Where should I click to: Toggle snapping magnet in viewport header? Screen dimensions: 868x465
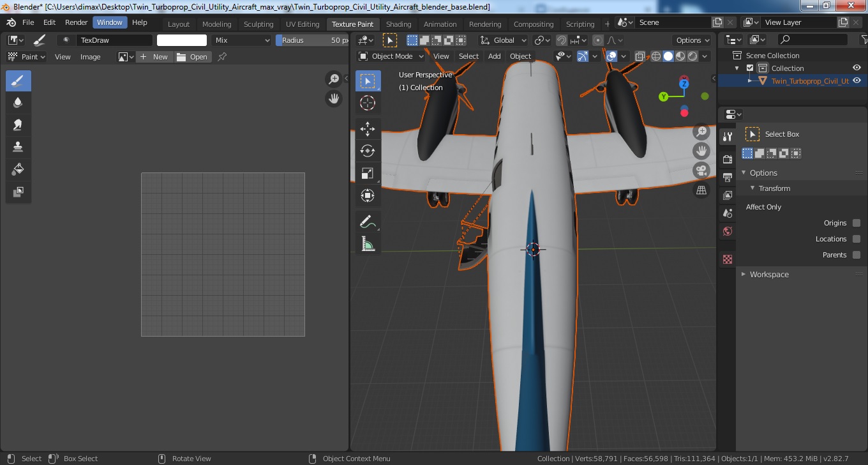561,40
